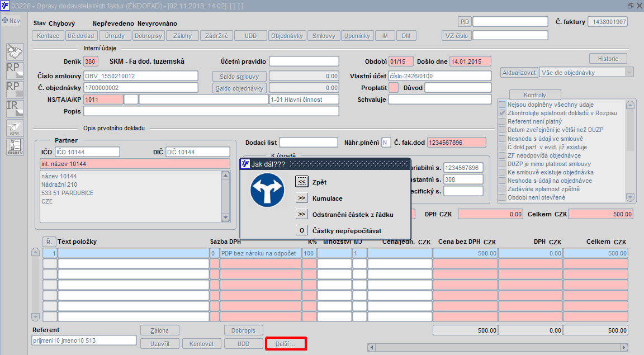The height and width of the screenshot is (355, 644).
Task: Click the IR sidebar icon
Action: tap(15, 109)
